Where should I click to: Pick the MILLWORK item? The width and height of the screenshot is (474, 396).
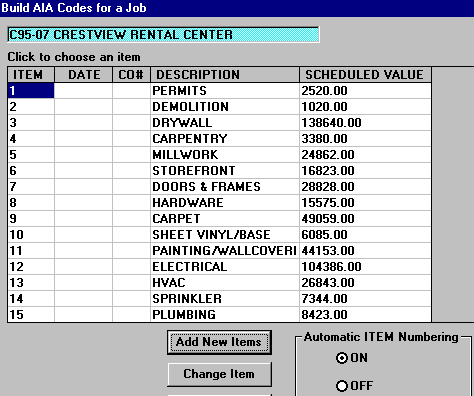pos(225,155)
